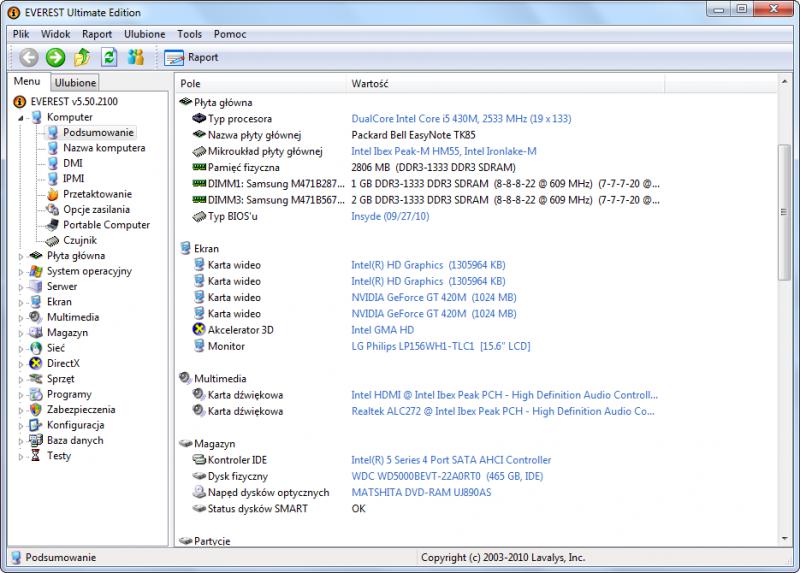
Task: Click the green Forward arrow icon
Action: [x=56, y=57]
